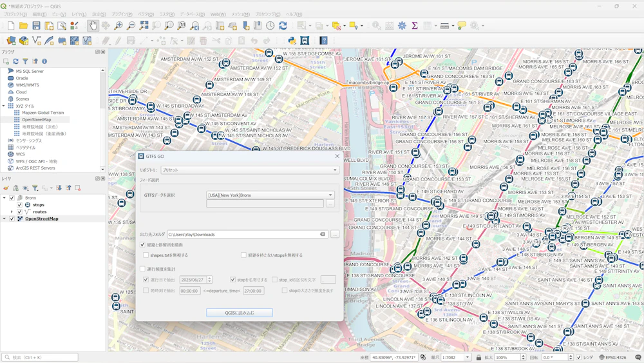Open the Python console icon

click(292, 41)
